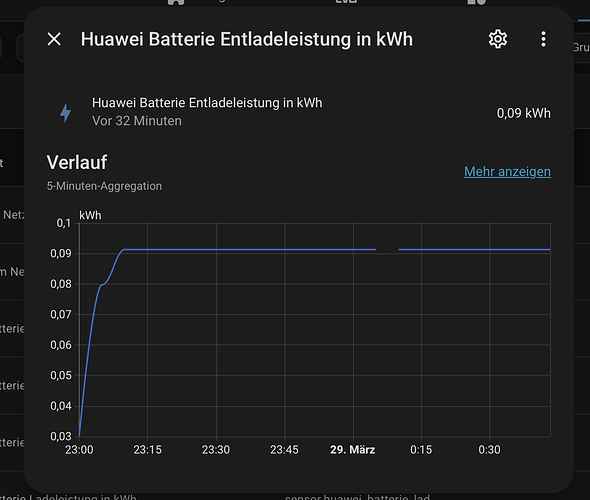Click the '0,06' y-axis label
The width and height of the screenshot is (590, 500).
61,345
